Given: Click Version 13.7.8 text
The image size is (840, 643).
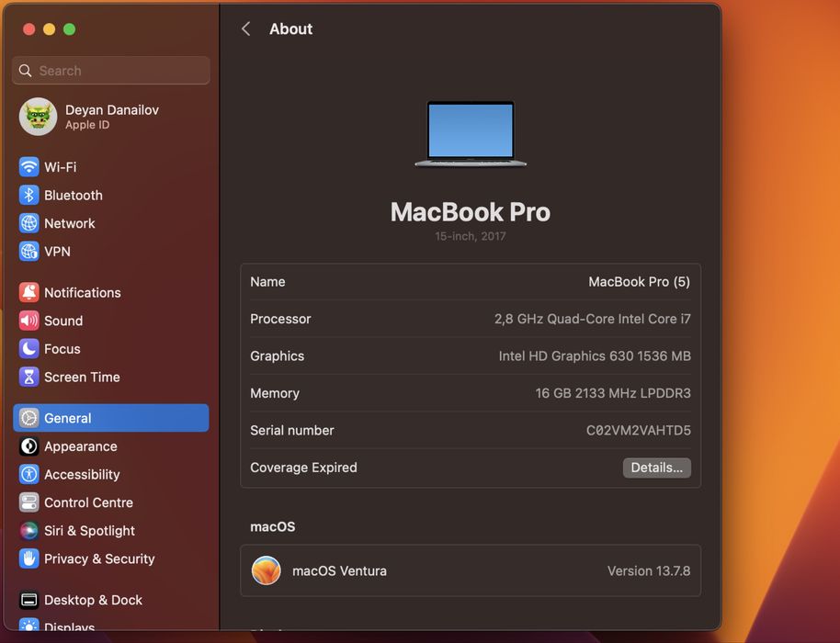Looking at the screenshot, I should pos(649,570).
